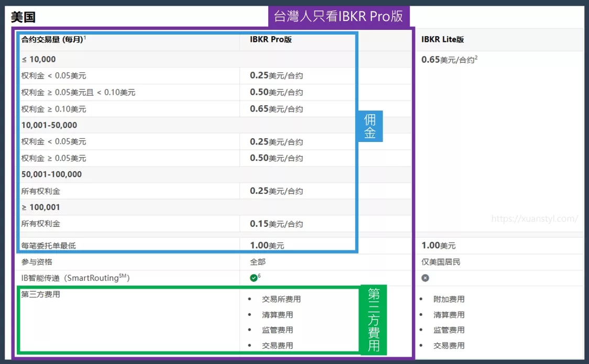Click the IB智能传递 (SmartRouting) row label
The image size is (589, 364).
[x=75, y=278]
